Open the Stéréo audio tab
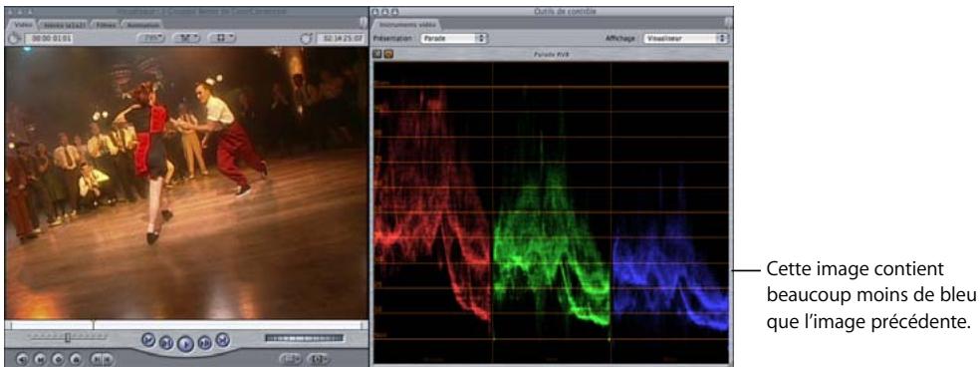Screen dimensions: 980x367 [66, 24]
